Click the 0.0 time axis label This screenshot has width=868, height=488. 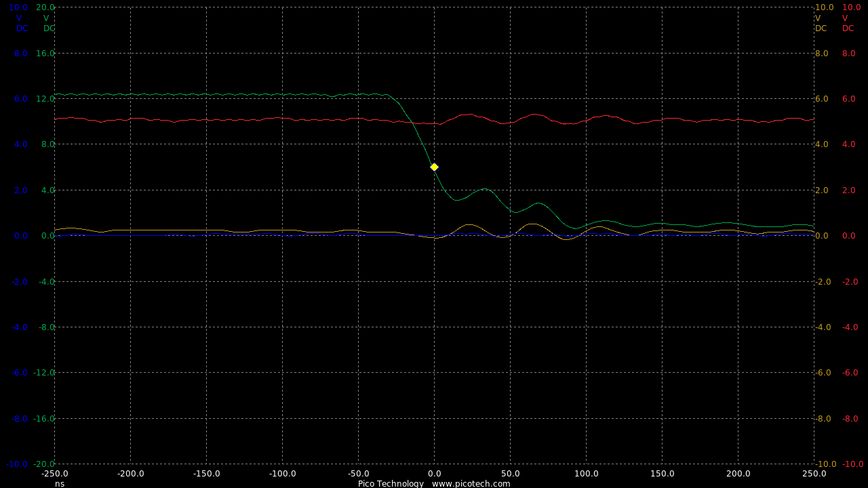[435, 474]
